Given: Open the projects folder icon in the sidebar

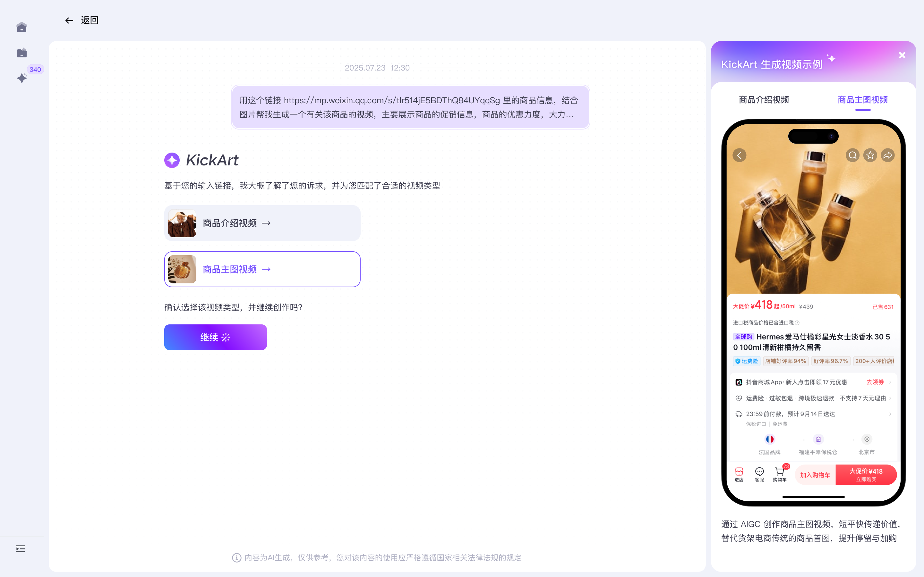Looking at the screenshot, I should click(x=22, y=53).
